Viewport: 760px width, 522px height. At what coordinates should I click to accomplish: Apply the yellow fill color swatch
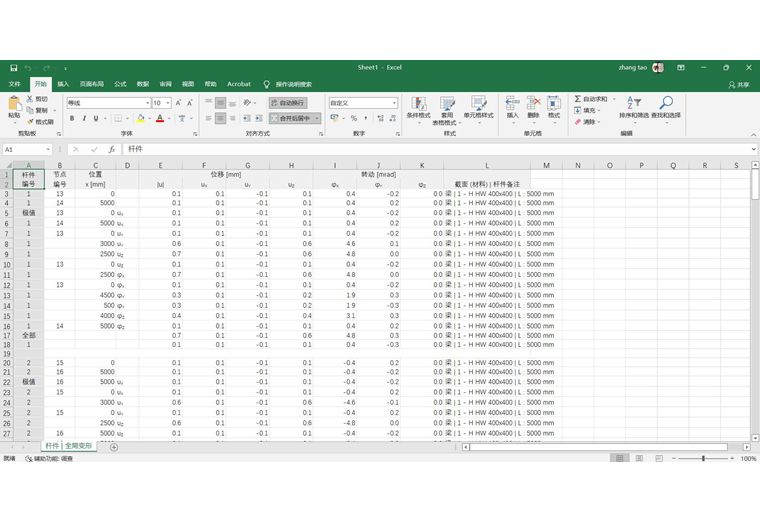(x=141, y=118)
